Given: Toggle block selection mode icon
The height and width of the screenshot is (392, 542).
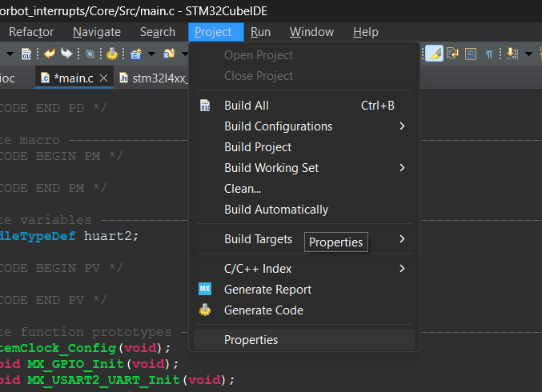Looking at the screenshot, I should pos(471,54).
